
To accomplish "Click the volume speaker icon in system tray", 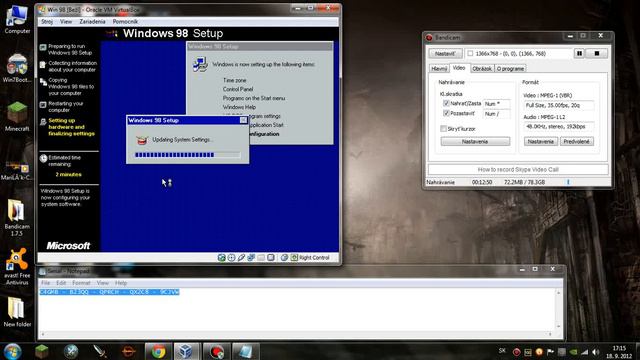I will point(596,352).
